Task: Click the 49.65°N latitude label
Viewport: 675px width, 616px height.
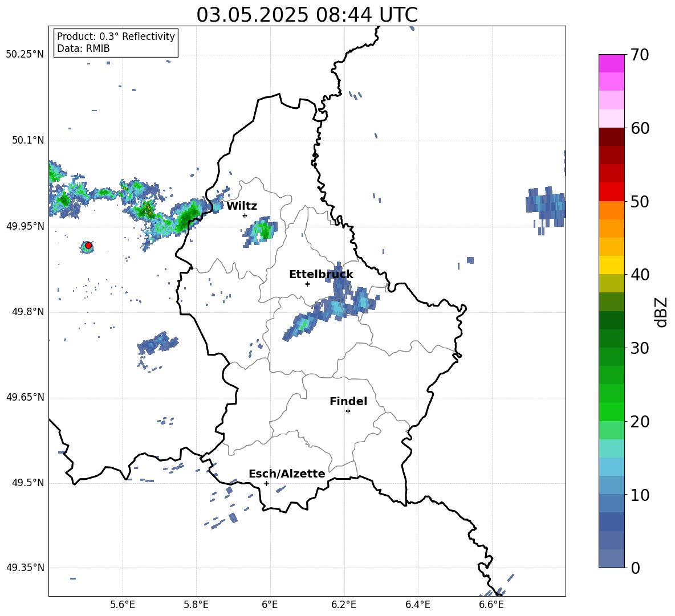Action: [25, 397]
